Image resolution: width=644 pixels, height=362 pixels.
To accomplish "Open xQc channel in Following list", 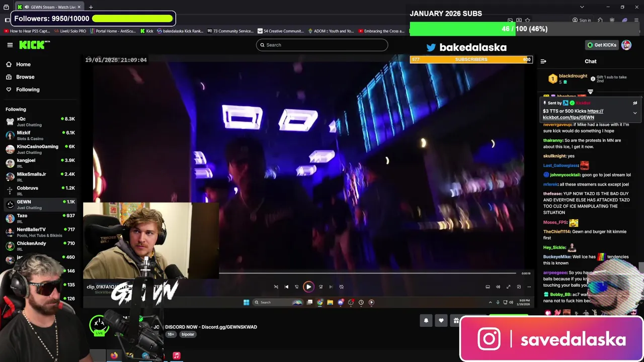I will pos(39,121).
